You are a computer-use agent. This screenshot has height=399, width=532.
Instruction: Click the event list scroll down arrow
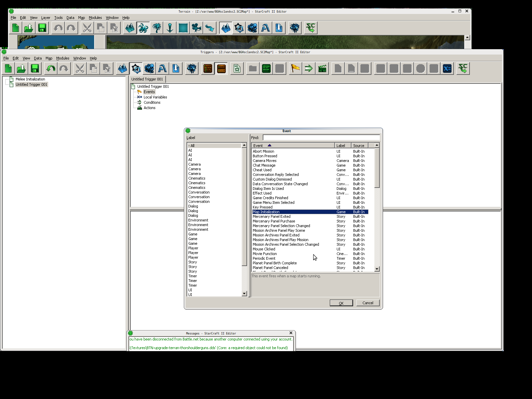pyautogui.click(x=377, y=269)
